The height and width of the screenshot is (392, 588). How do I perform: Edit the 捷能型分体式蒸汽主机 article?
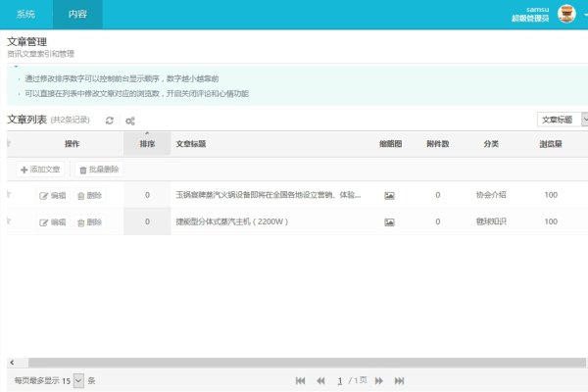point(53,222)
